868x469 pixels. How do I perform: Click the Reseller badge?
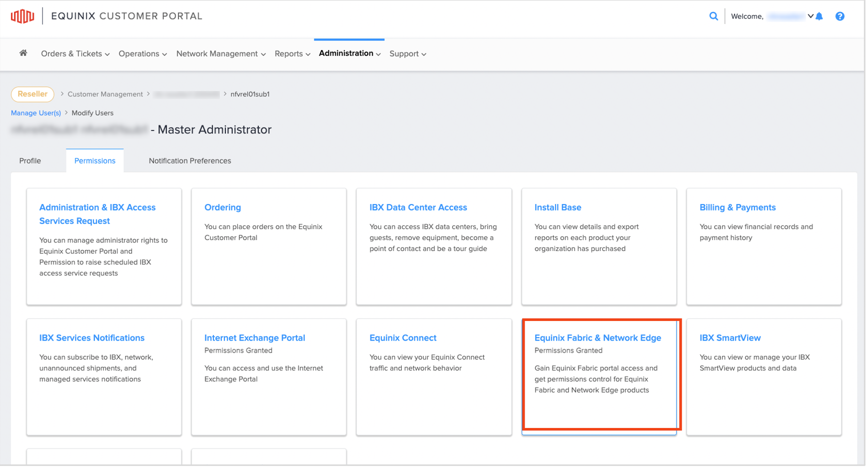pyautogui.click(x=32, y=94)
